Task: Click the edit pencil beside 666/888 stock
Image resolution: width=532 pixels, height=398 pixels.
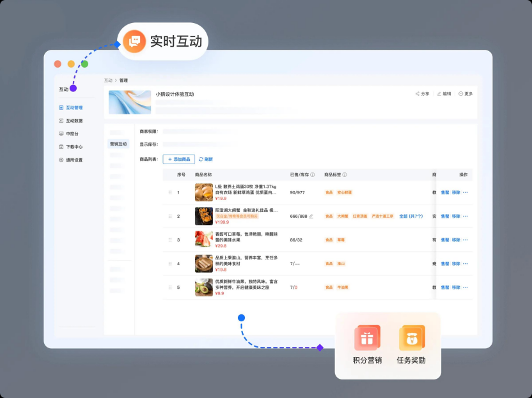Action: point(310,216)
